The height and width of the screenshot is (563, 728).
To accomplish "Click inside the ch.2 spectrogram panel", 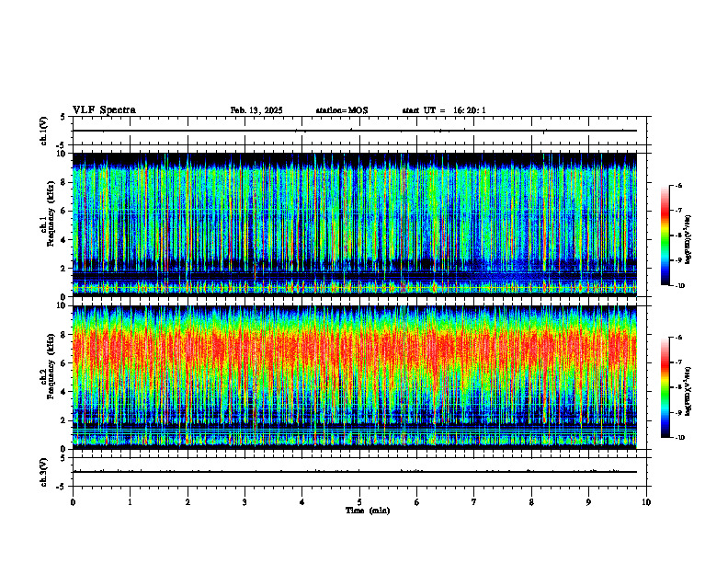I will (x=355, y=377).
